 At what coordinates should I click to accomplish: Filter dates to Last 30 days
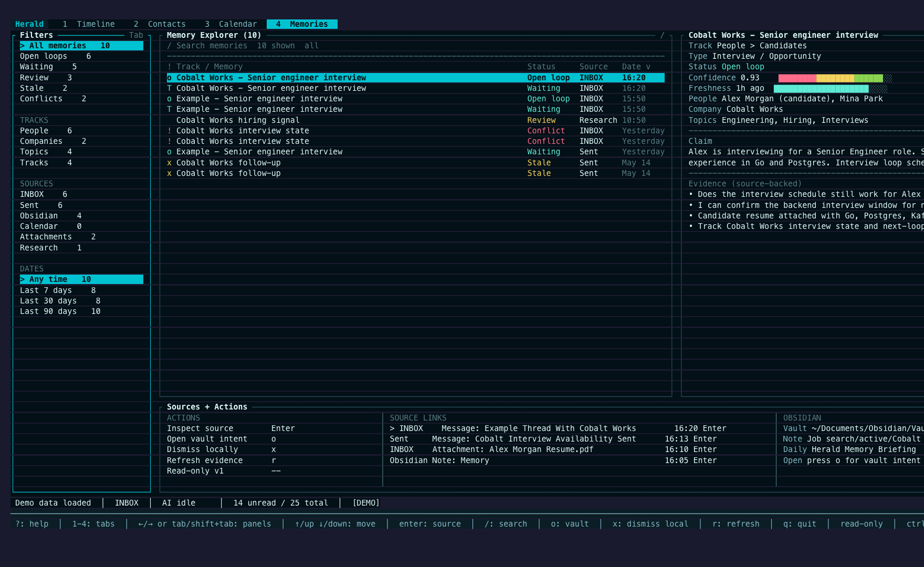(x=60, y=301)
